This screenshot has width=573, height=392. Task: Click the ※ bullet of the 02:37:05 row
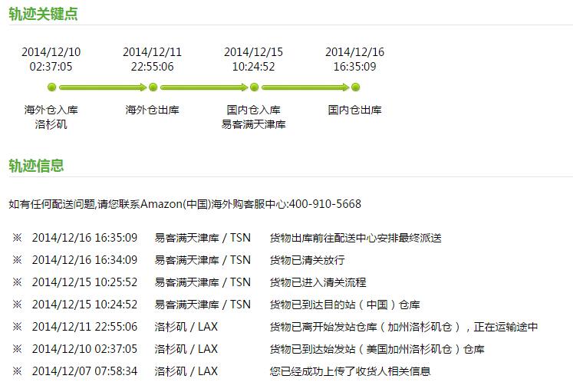tap(17, 349)
